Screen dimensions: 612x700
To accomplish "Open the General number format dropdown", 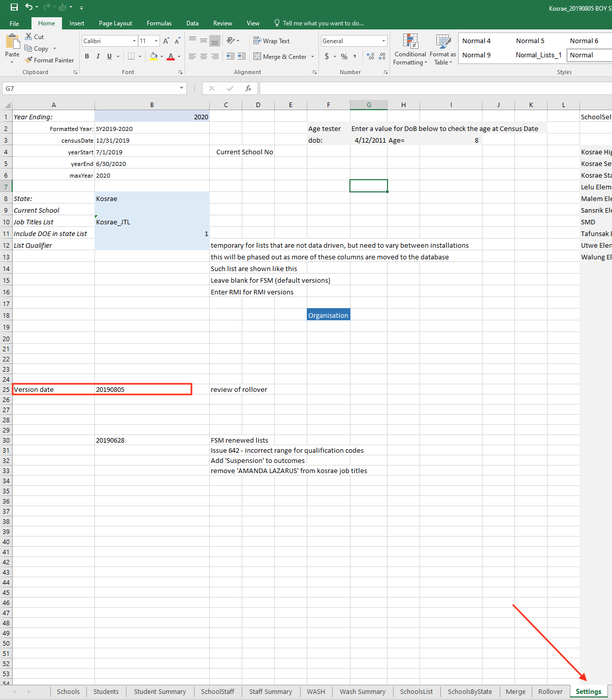I will coord(383,41).
